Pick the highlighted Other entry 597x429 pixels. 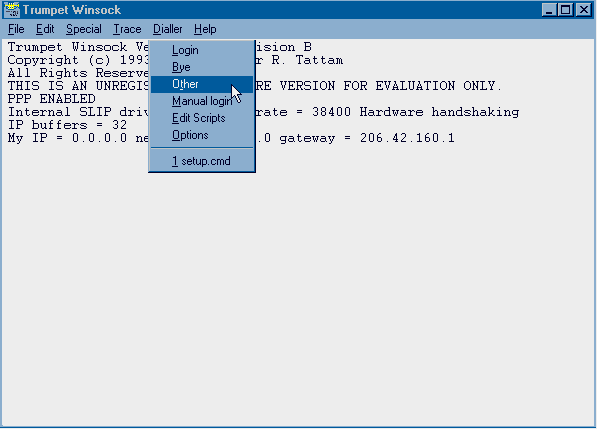point(202,84)
